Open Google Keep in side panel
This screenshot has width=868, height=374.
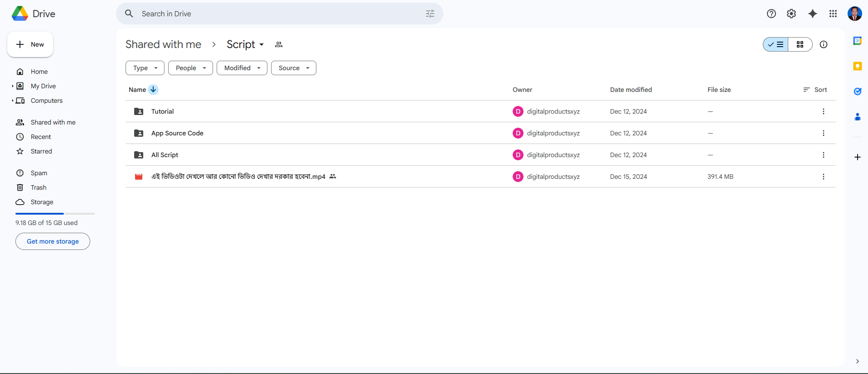pyautogui.click(x=857, y=66)
